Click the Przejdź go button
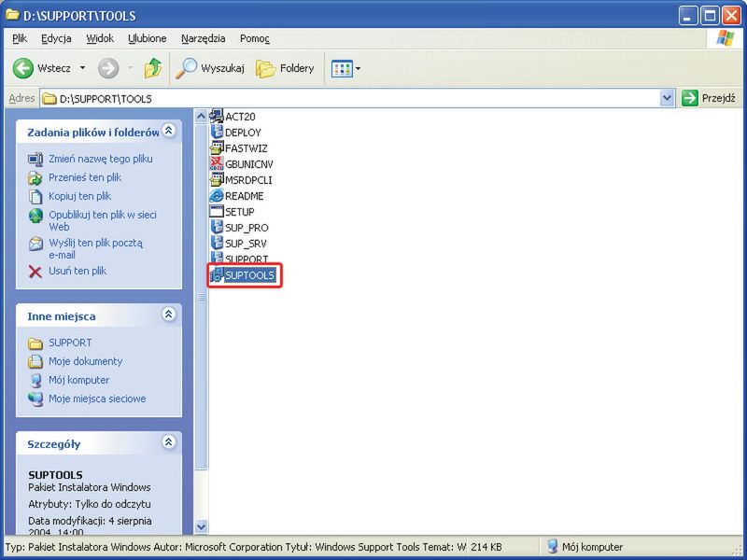Image resolution: width=747 pixels, height=560 pixels. click(710, 99)
